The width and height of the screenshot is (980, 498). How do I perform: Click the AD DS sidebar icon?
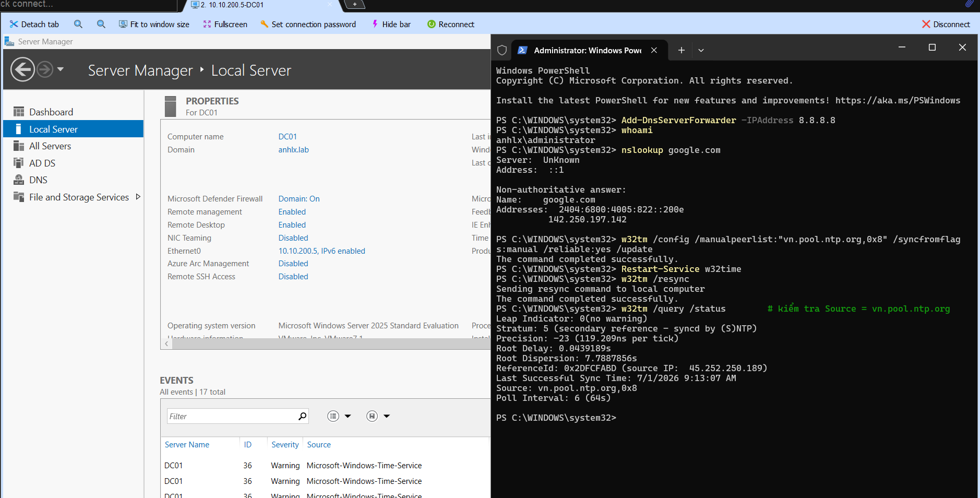click(x=19, y=163)
